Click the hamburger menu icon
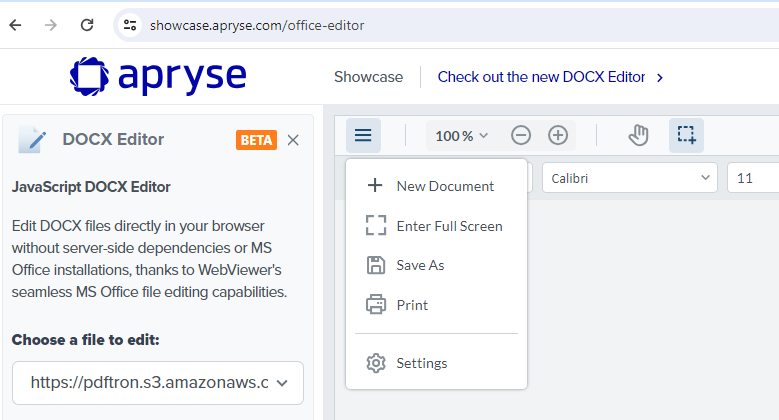Viewport: 779px width, 420px height. click(363, 135)
